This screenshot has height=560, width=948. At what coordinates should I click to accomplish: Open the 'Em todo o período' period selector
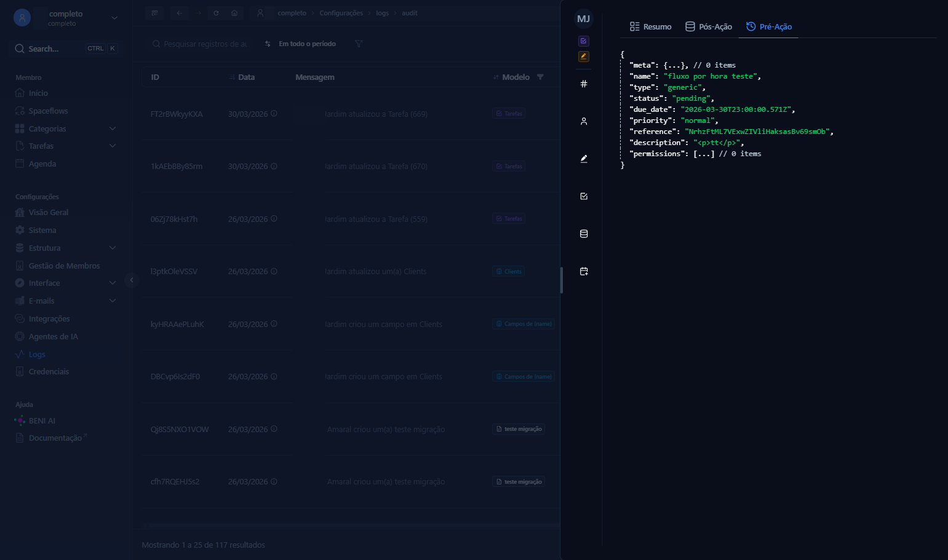tap(301, 44)
